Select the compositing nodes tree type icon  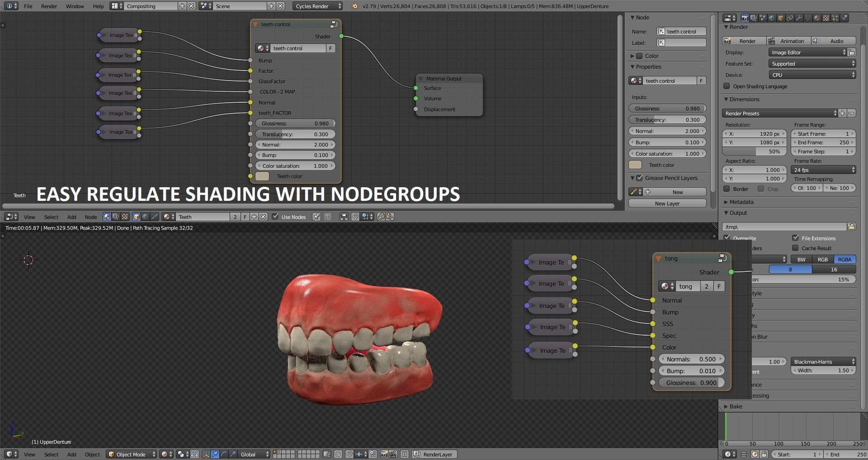click(116, 217)
